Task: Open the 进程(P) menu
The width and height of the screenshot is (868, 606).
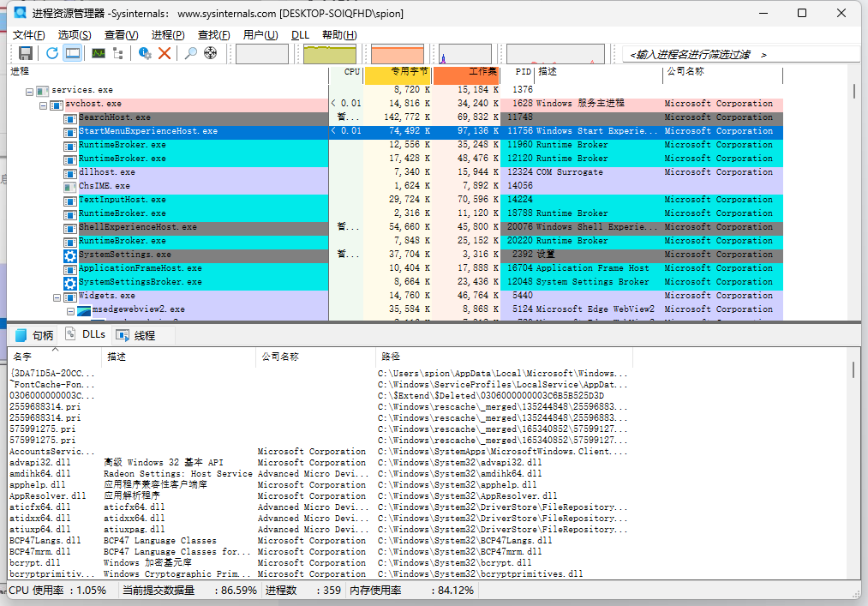Action: pos(168,35)
